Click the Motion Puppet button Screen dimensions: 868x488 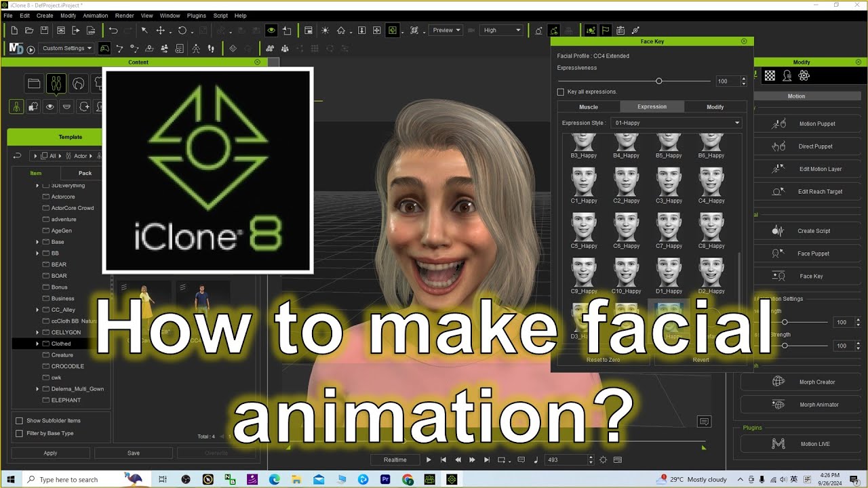[x=807, y=124]
